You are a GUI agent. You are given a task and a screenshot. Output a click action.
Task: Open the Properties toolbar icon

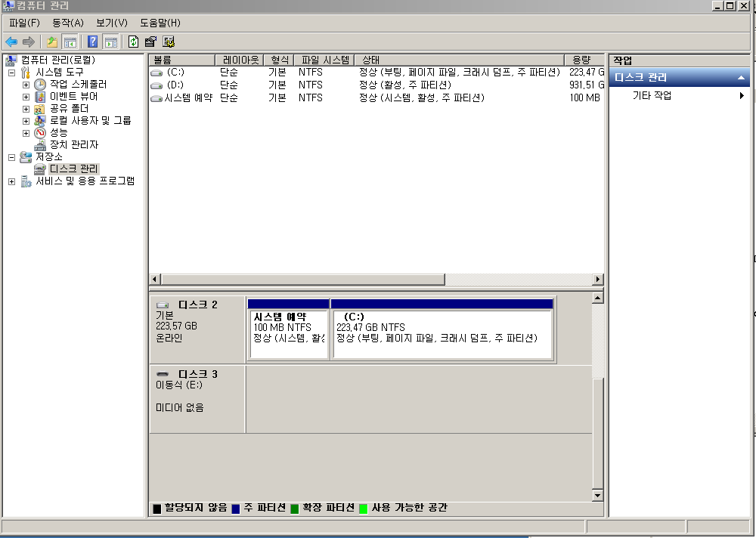(x=150, y=42)
